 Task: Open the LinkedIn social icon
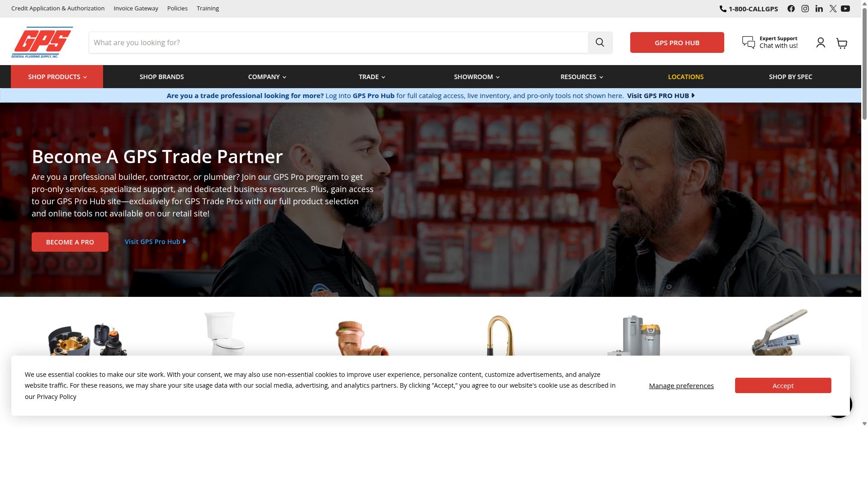coord(819,9)
